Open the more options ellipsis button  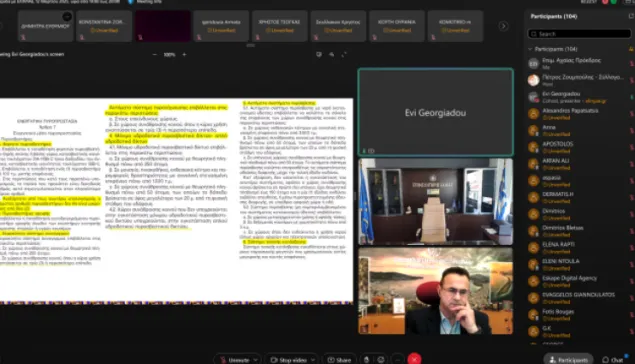(398, 359)
